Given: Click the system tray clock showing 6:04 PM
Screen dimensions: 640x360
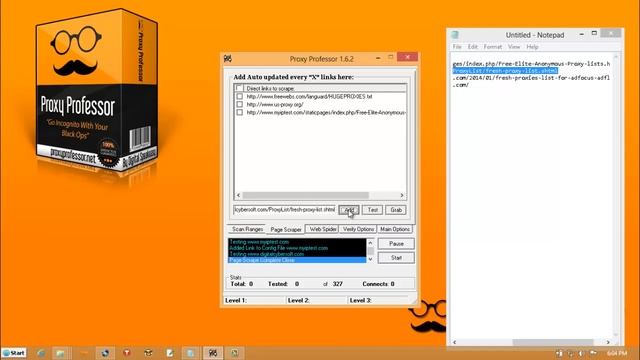Looking at the screenshot, I should (617, 353).
